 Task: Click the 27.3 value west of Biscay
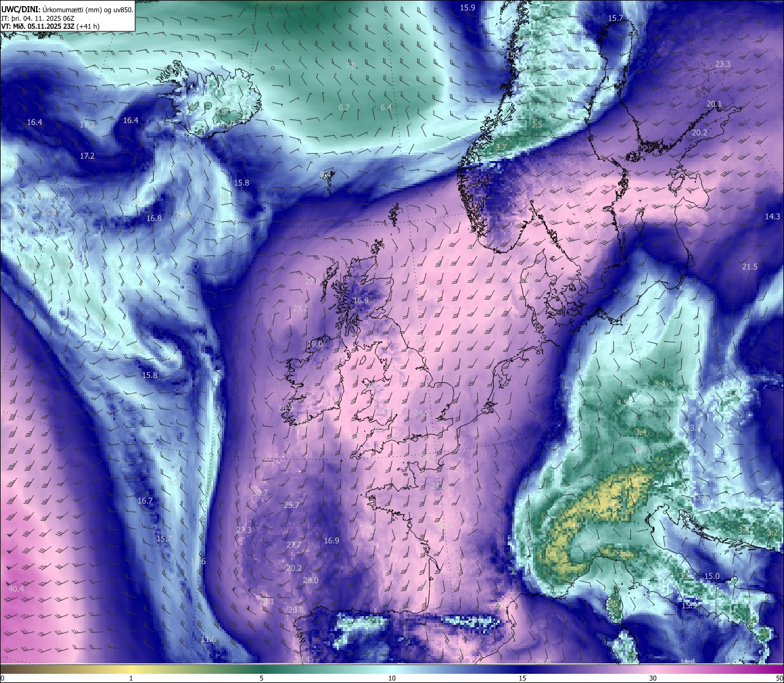coord(244,530)
